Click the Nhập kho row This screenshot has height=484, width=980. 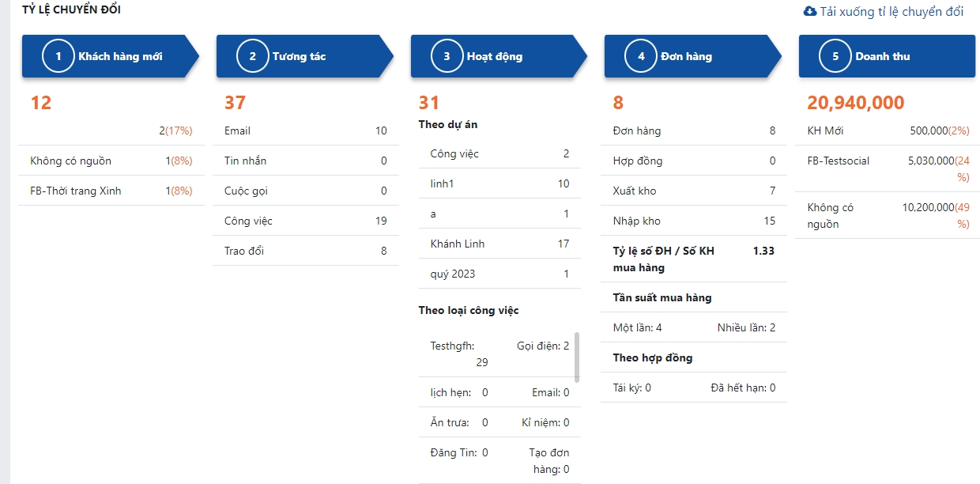point(693,221)
